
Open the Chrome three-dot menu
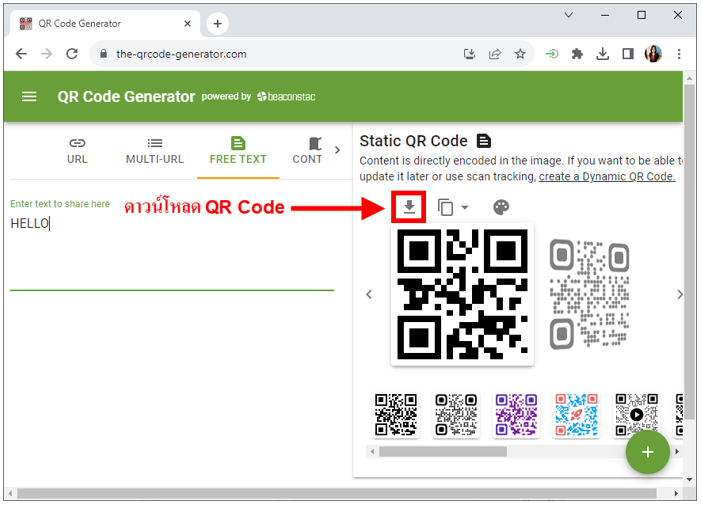679,54
